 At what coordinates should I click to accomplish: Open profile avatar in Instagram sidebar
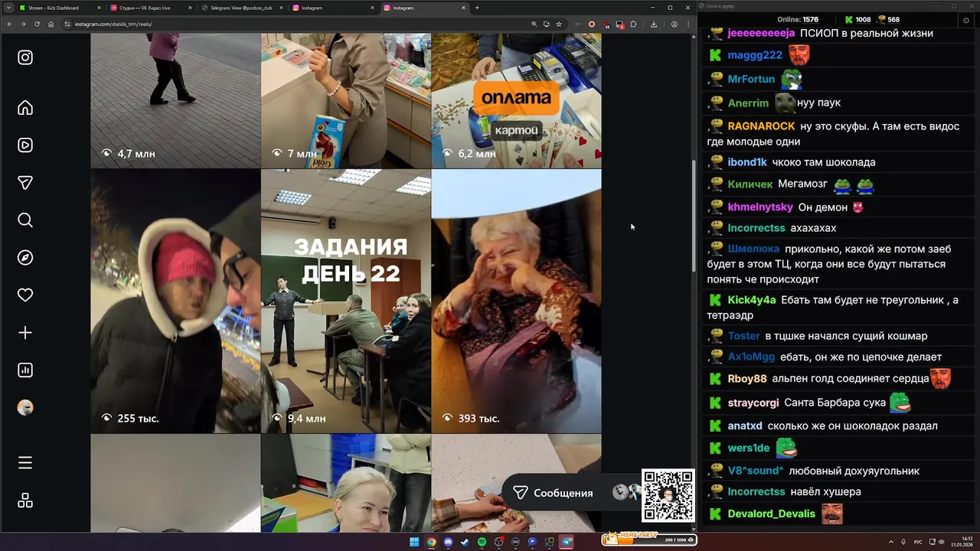coord(25,408)
